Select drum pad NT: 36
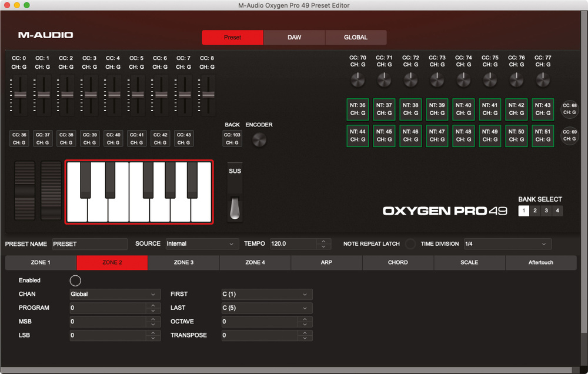Screen dimensions: 588x374 [x=358, y=109]
